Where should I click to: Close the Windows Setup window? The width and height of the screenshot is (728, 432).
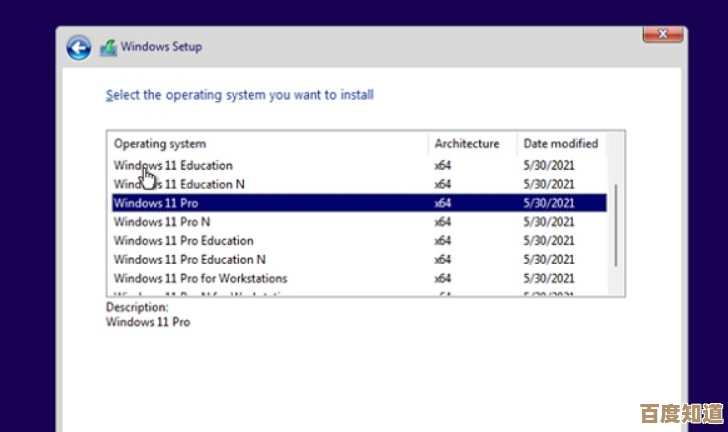pyautogui.click(x=662, y=35)
